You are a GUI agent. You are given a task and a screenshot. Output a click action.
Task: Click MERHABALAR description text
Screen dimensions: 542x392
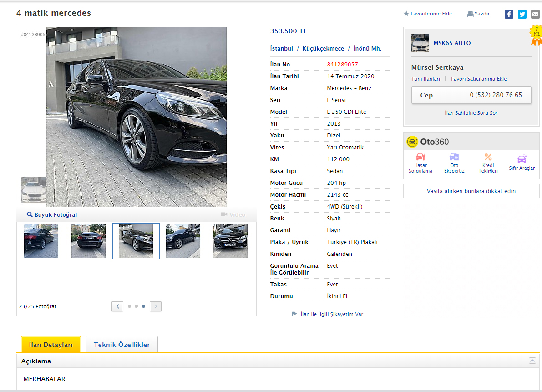(44, 379)
